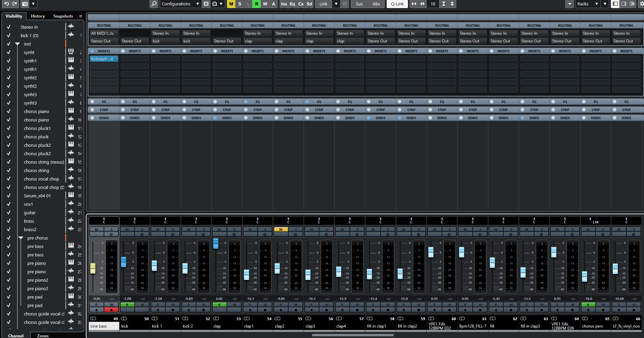The image size is (644, 338).
Task: Open the dropdown arrow button left of Racks
Action: pos(570,4)
